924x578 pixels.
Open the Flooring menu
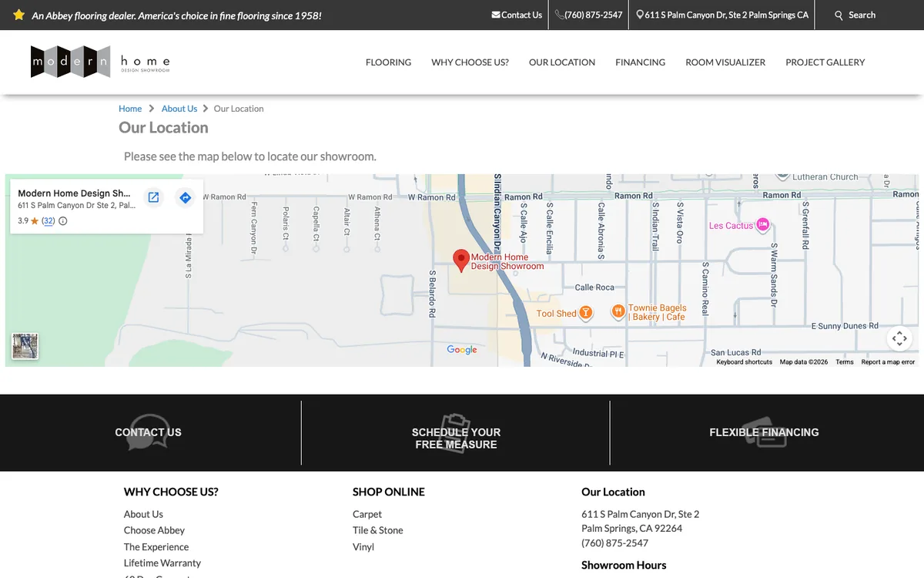(x=388, y=62)
